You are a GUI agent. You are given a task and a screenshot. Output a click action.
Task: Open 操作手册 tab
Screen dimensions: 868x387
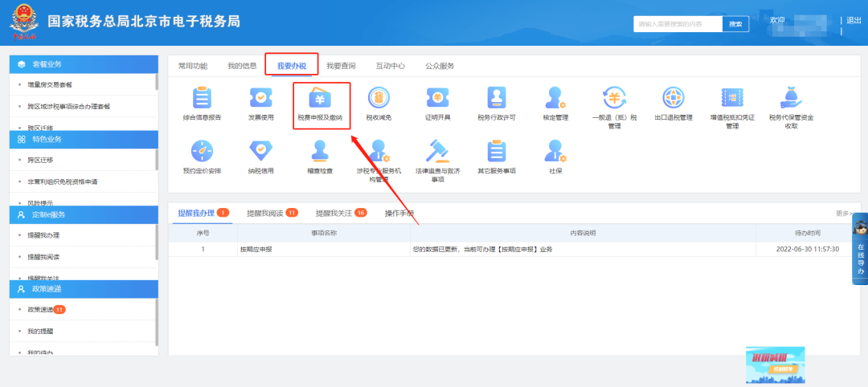point(399,213)
